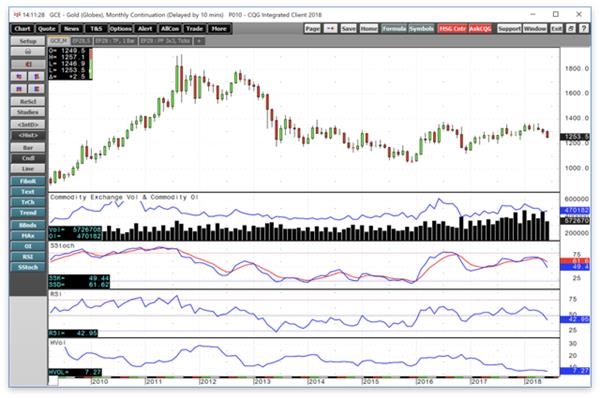The height and width of the screenshot is (398, 600).
Task: Click the help question mark icon
Action: (584, 29)
